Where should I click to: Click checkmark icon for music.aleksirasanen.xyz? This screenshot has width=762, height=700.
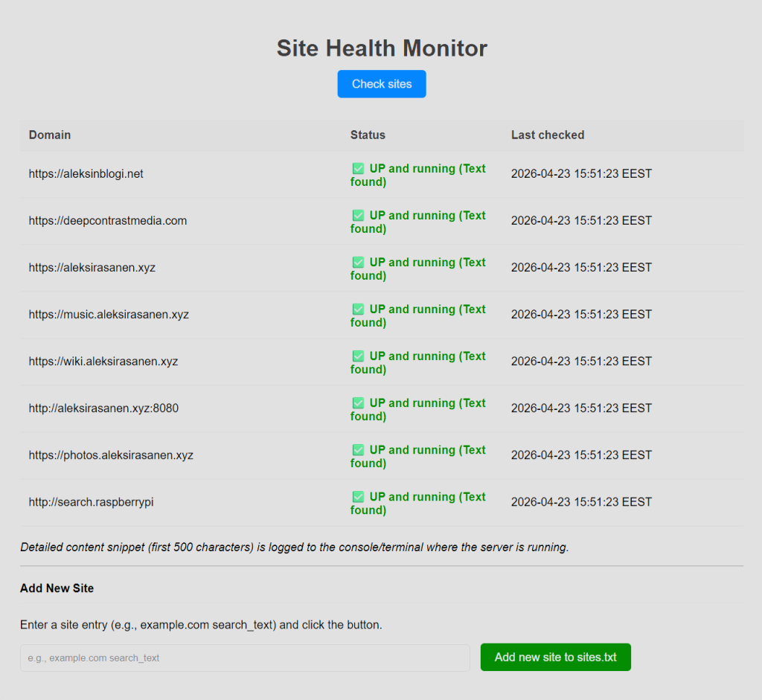pyautogui.click(x=358, y=309)
